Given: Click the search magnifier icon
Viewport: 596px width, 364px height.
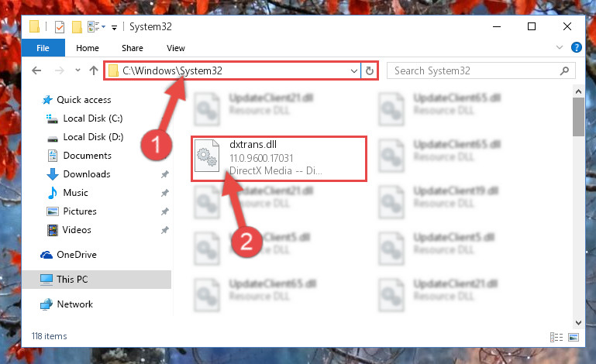Looking at the screenshot, I should click(x=564, y=70).
